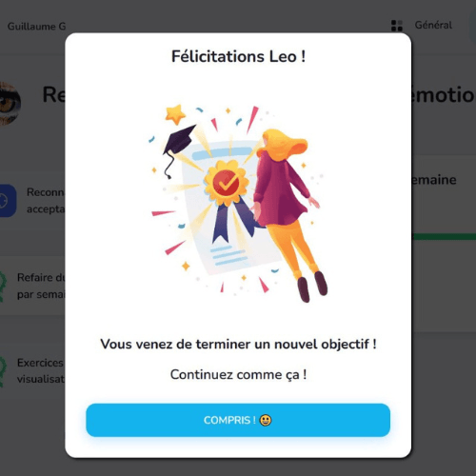Click the COMPRIS ! button
The width and height of the screenshot is (476, 476).
click(238, 420)
